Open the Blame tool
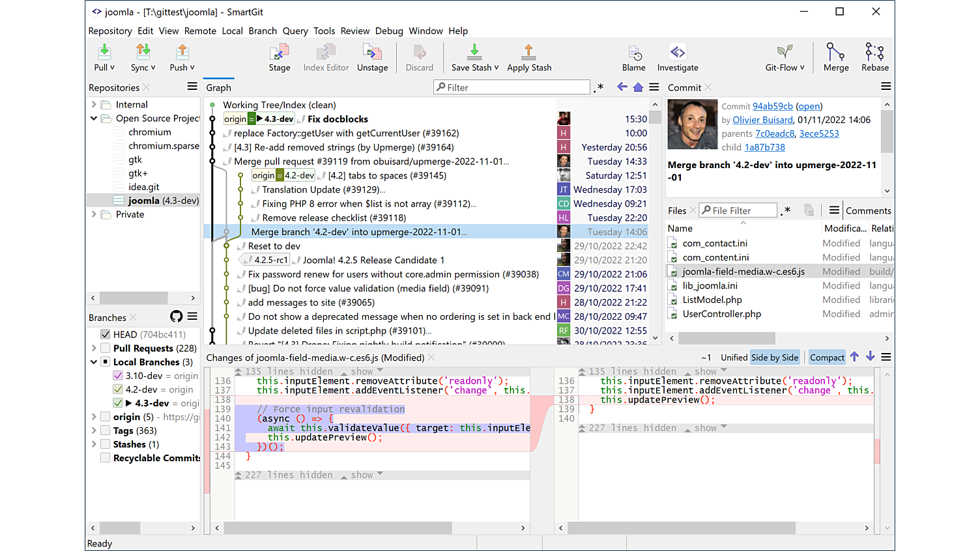The width and height of the screenshot is (980, 551). tap(633, 57)
